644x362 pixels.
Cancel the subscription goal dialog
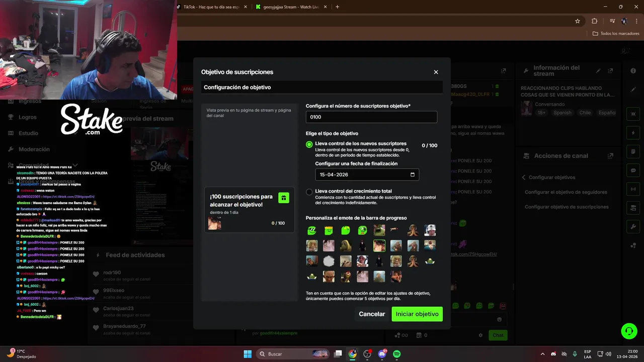(372, 314)
